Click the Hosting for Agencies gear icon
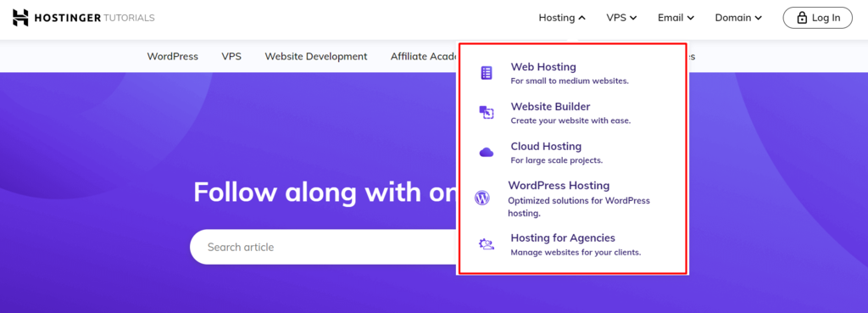The image size is (868, 313). tap(486, 243)
